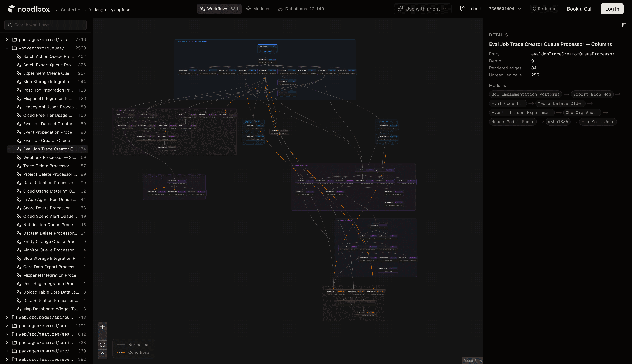Collapse the details side panel
This screenshot has width=632, height=364.
[624, 25]
